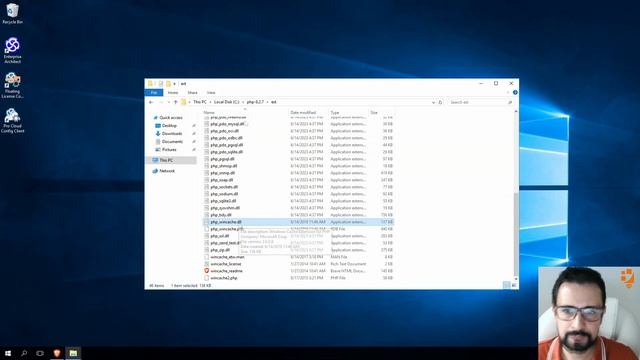Expand the address bar history dropdown
640x360 pixels.
click(433, 102)
